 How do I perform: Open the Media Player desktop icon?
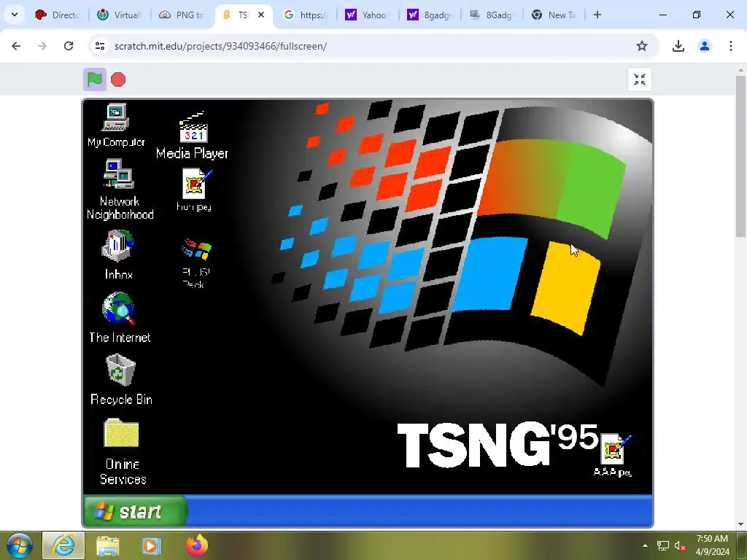pos(192,135)
